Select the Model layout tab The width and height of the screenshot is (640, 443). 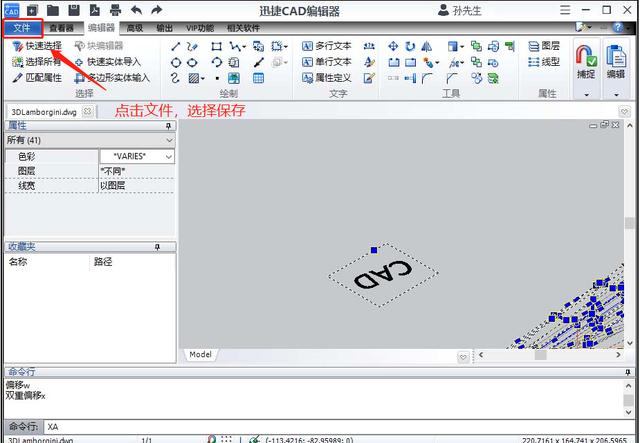pyautogui.click(x=200, y=354)
